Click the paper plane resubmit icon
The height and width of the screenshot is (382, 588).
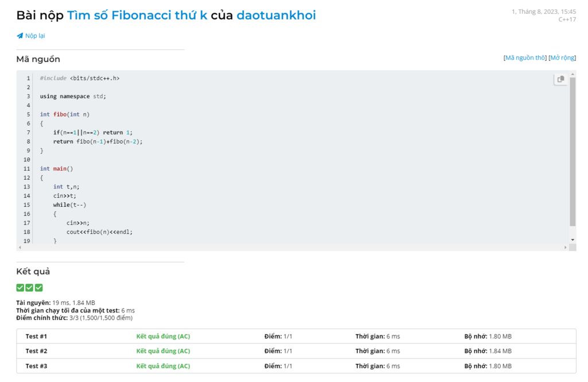20,36
